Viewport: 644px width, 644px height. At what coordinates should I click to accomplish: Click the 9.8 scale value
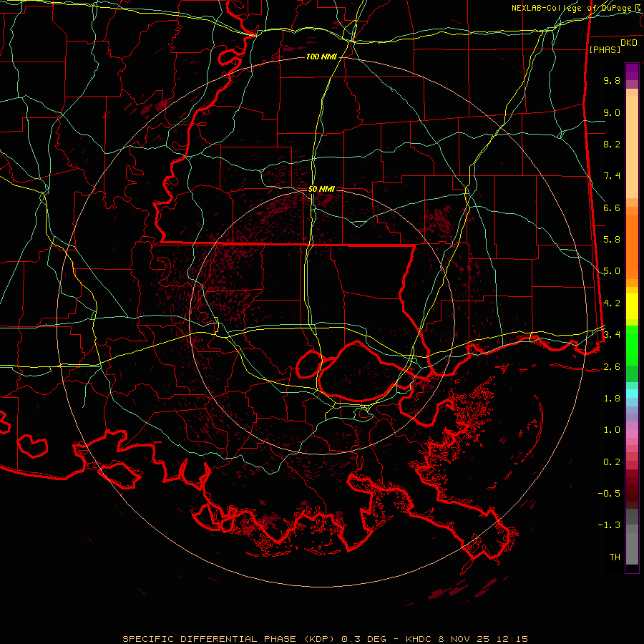pyautogui.click(x=612, y=80)
